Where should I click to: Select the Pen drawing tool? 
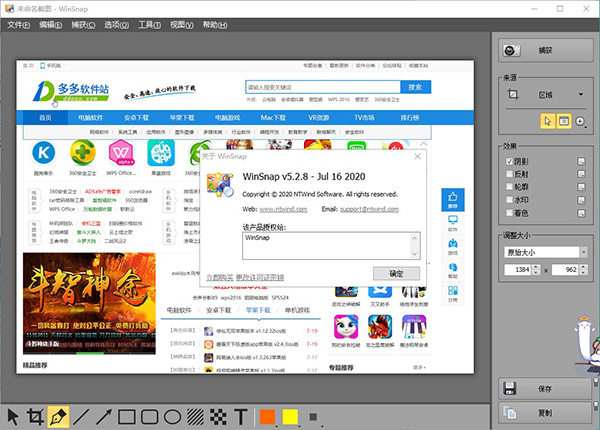click(58, 417)
